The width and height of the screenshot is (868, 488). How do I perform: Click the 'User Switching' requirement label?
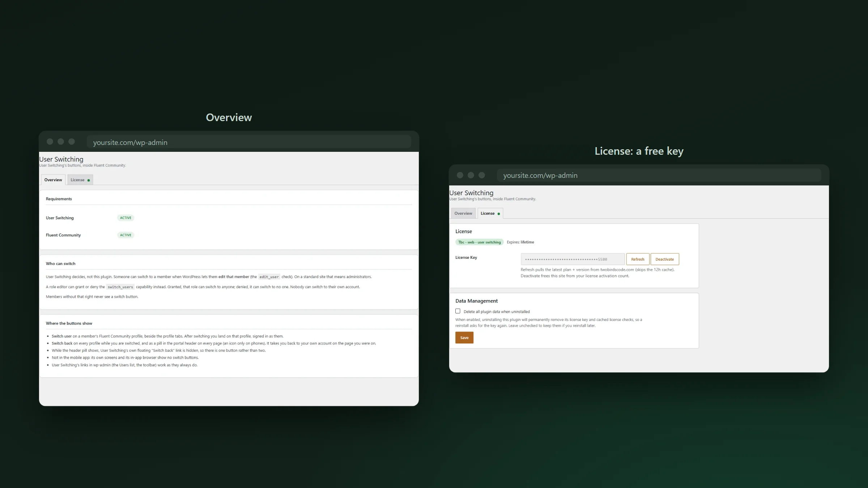(60, 218)
